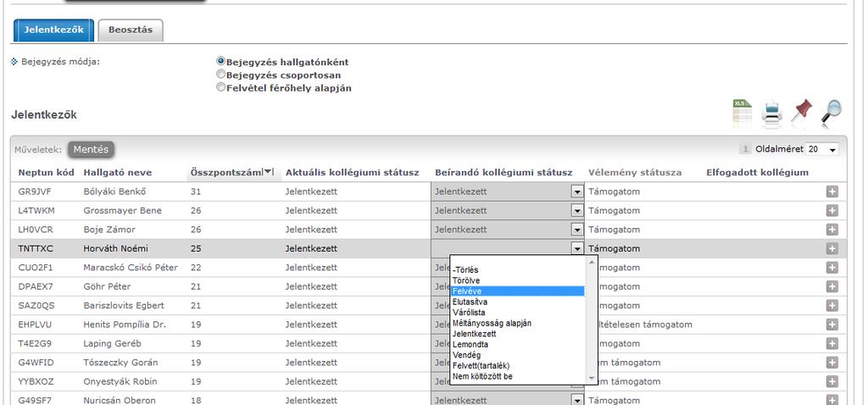This screenshot has width=868, height=405.
Task: Select score 31 of Bólyáki Benkő
Action: (x=196, y=191)
